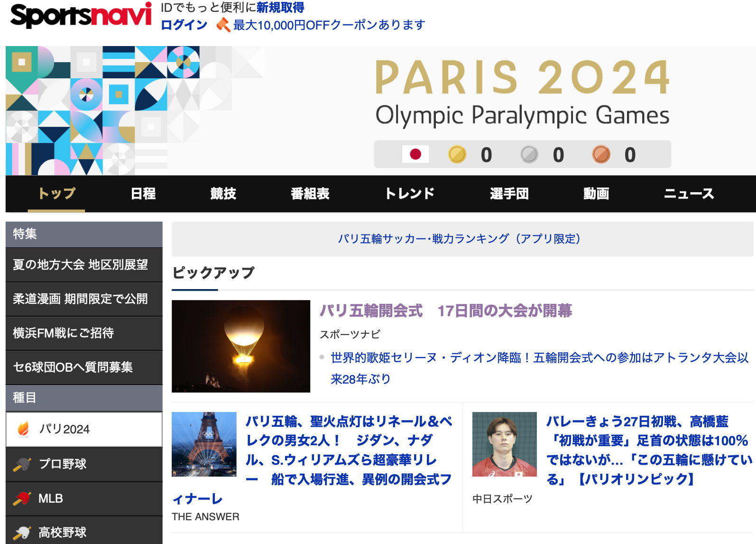Image resolution: width=756 pixels, height=544 pixels.
Task: Open 夏の地方大会 地区別展望 feature
Action: point(84,265)
